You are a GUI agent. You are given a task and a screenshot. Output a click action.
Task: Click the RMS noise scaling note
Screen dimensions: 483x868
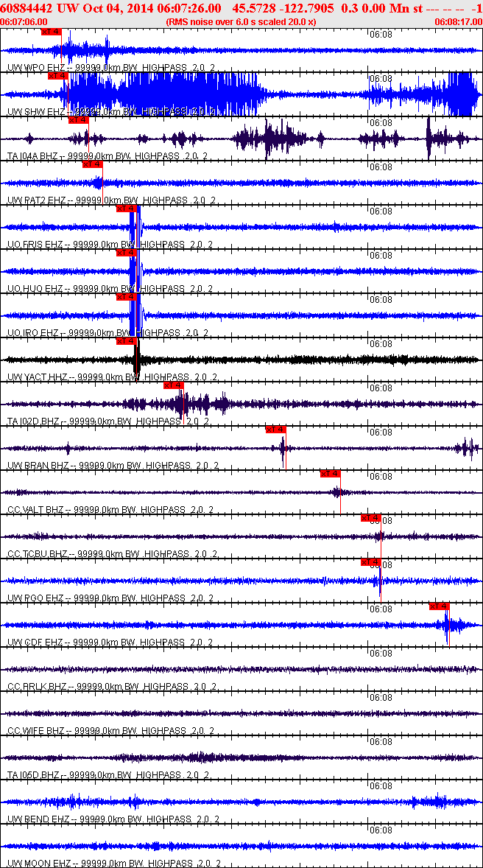[x=241, y=21]
